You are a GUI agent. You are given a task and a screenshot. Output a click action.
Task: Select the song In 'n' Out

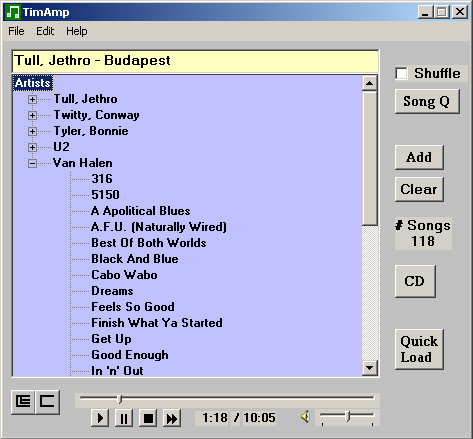117,370
